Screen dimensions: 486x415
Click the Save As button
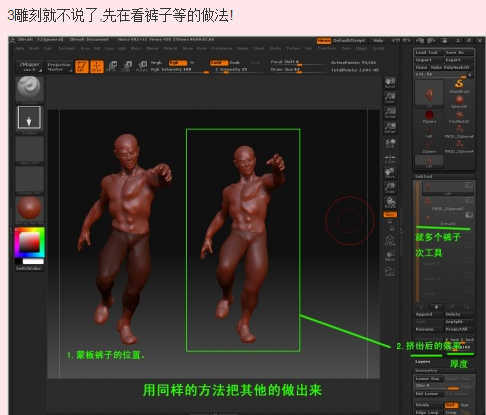[x=459, y=52]
